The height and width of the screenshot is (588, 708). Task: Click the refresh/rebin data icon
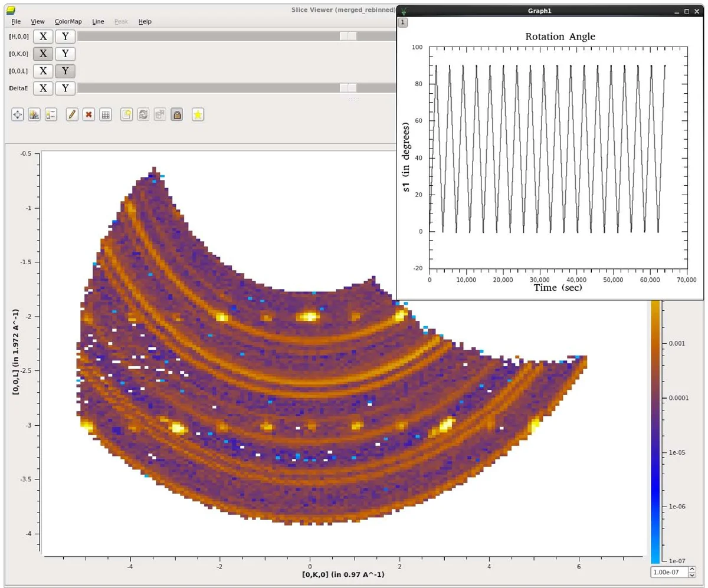point(143,114)
